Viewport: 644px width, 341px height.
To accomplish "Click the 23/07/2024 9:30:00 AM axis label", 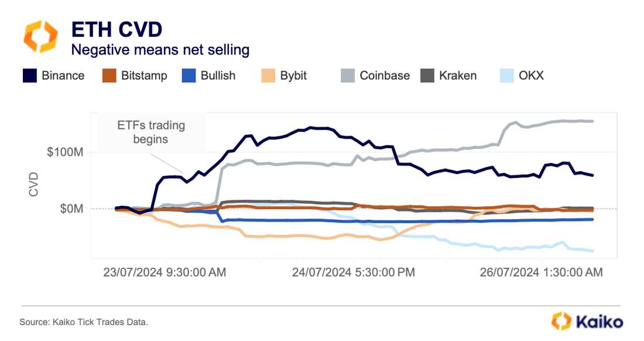I will (165, 272).
